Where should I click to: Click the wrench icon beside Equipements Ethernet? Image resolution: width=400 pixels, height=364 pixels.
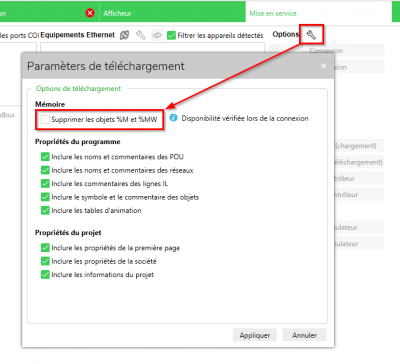coord(141,35)
